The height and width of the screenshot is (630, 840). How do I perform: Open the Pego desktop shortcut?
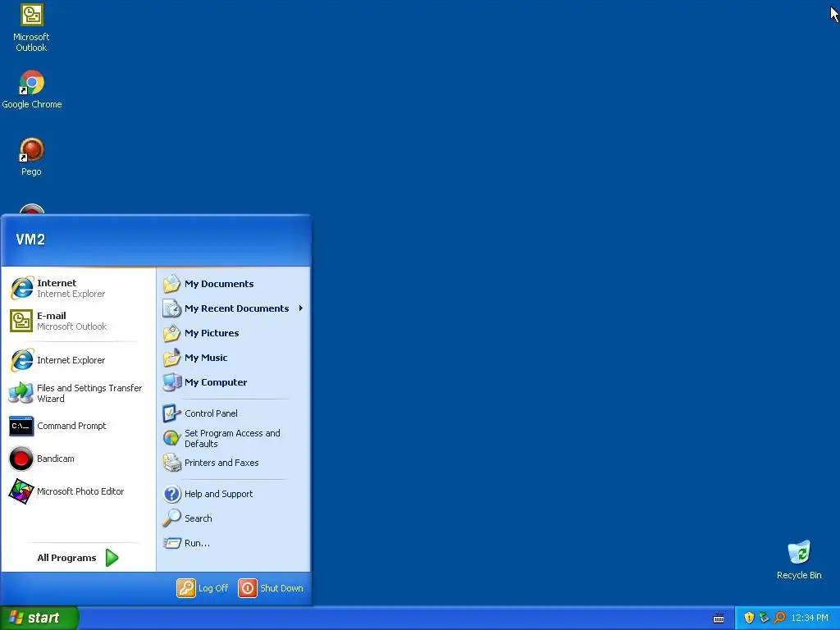point(32,157)
